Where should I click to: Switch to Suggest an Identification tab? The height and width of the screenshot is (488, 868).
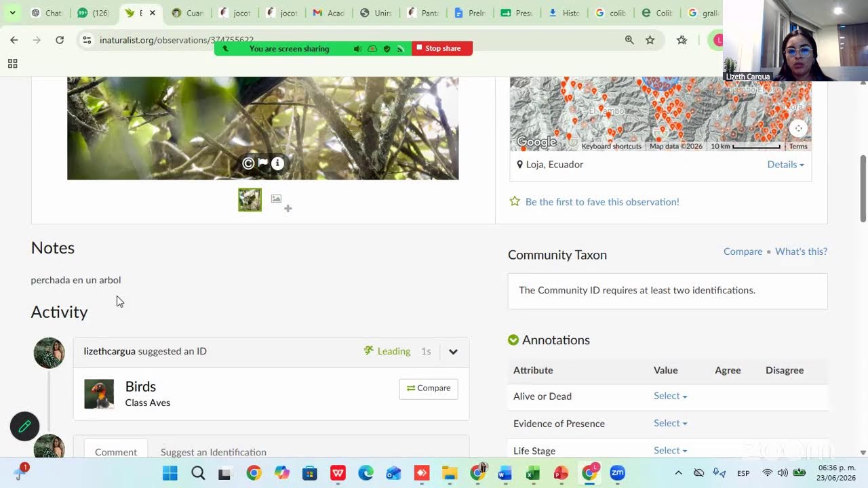(214, 452)
